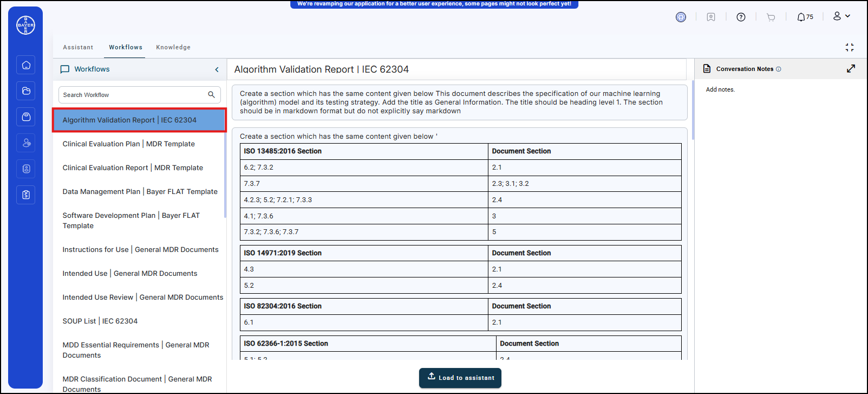Image resolution: width=868 pixels, height=394 pixels.
Task: Click the Bayer logo in the sidebar
Action: pos(25,25)
